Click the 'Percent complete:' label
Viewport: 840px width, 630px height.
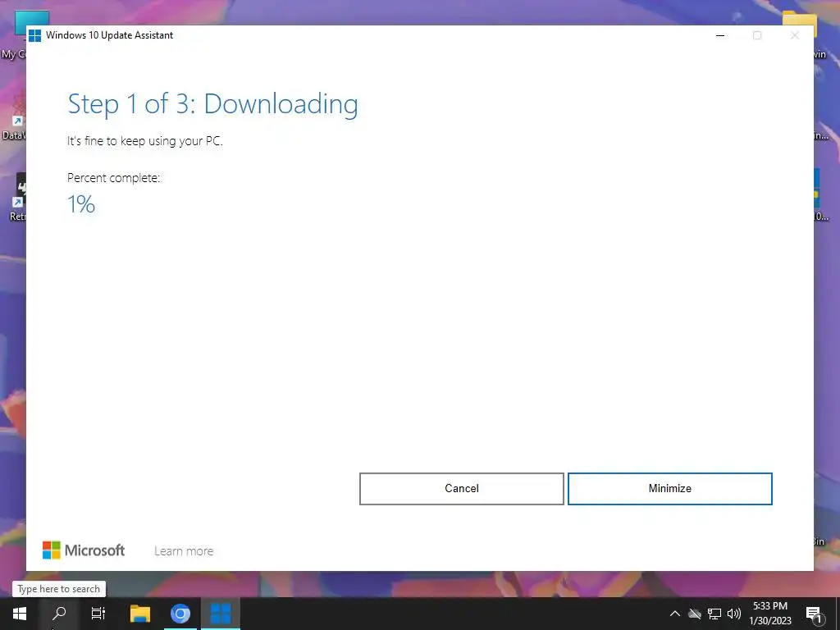(x=113, y=178)
